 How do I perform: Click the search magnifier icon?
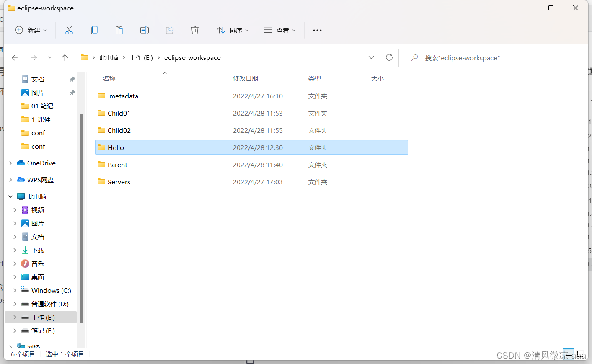(415, 57)
